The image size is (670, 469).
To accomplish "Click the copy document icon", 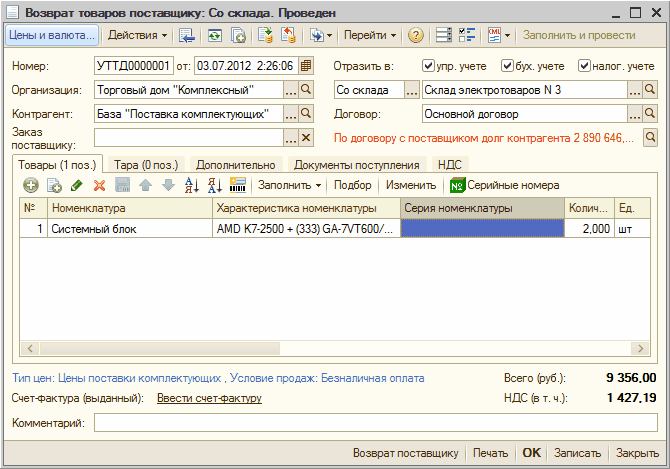I will (238, 35).
